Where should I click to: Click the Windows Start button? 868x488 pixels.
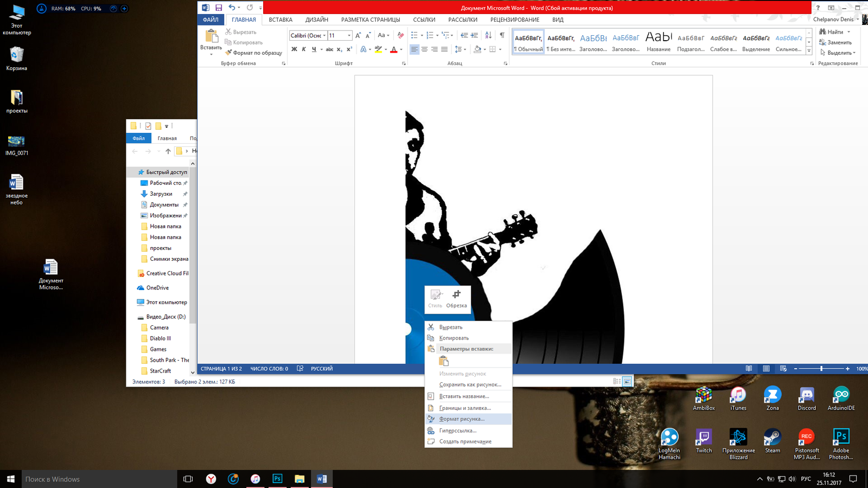(x=10, y=479)
